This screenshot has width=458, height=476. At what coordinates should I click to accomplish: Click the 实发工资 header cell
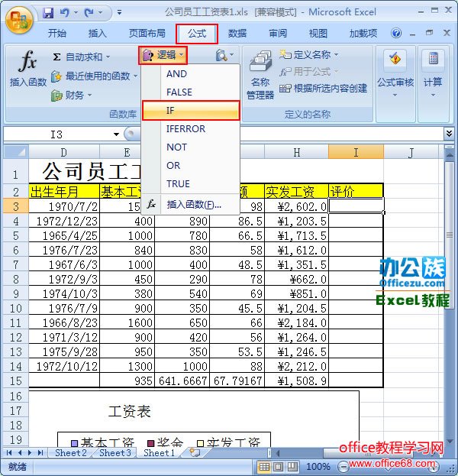click(x=296, y=192)
